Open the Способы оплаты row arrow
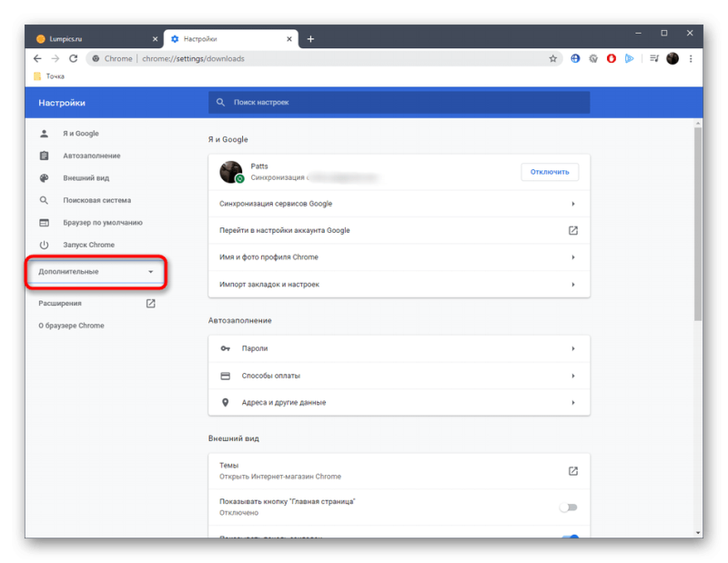This screenshot has height=563, width=728. (x=573, y=376)
